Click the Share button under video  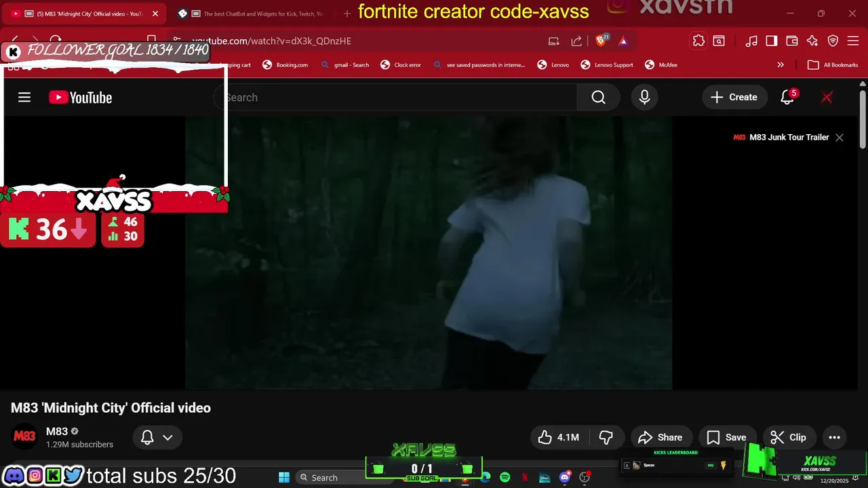point(660,437)
